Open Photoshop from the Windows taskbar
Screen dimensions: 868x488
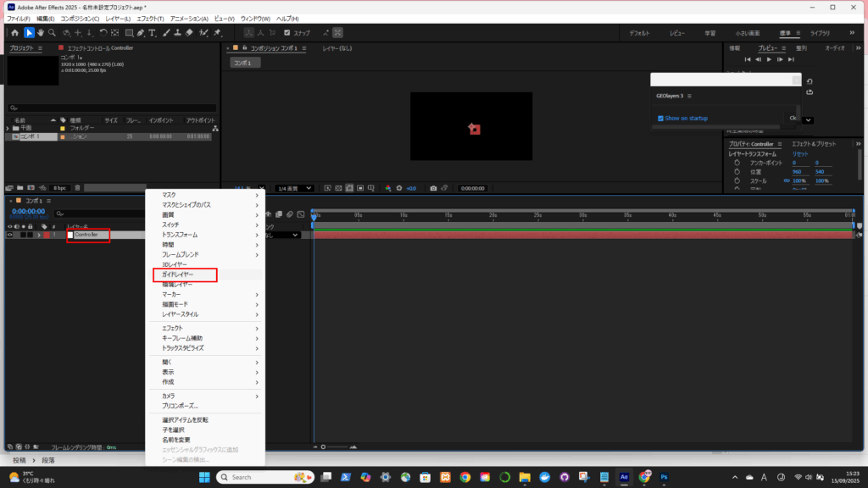pos(665,477)
